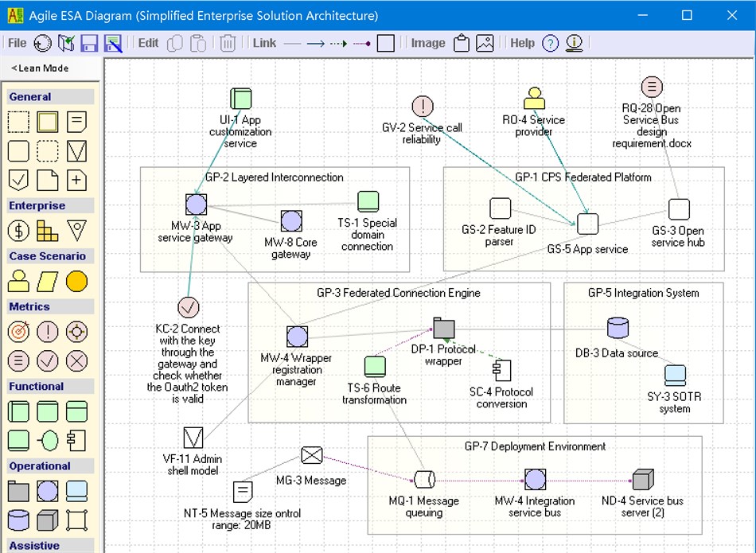Select the yellow person actor shape
The width and height of the screenshot is (756, 553).
[x=18, y=282]
